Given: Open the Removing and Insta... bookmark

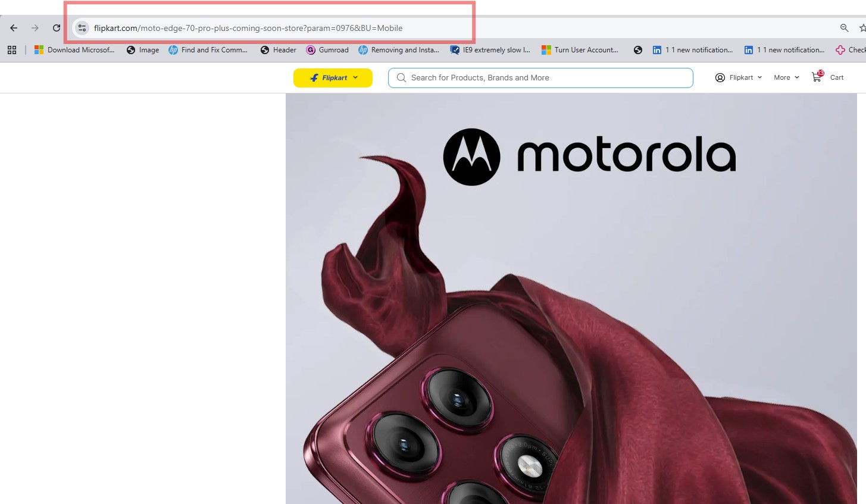Looking at the screenshot, I should [399, 50].
